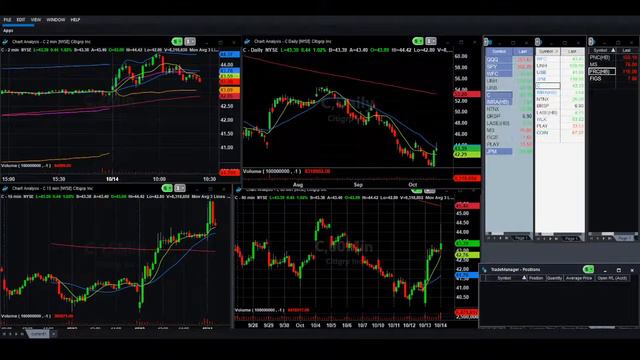Sort by Last header in blue watchlist
The image size is (640, 360).
[x=523, y=51]
